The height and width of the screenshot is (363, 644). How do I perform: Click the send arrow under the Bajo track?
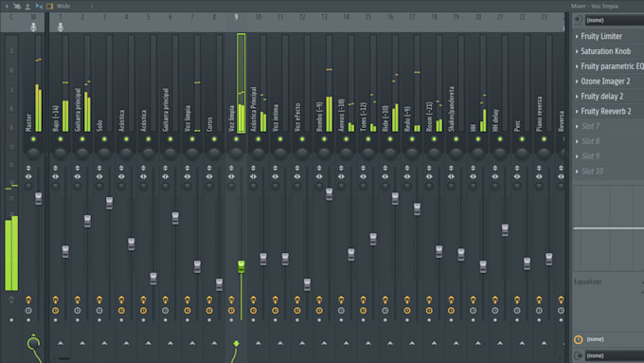click(61, 343)
